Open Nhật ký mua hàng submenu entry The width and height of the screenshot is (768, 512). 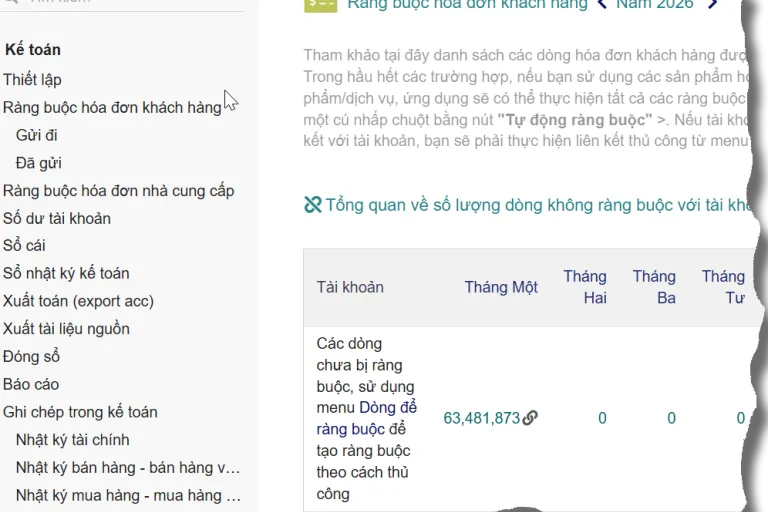[x=128, y=496]
